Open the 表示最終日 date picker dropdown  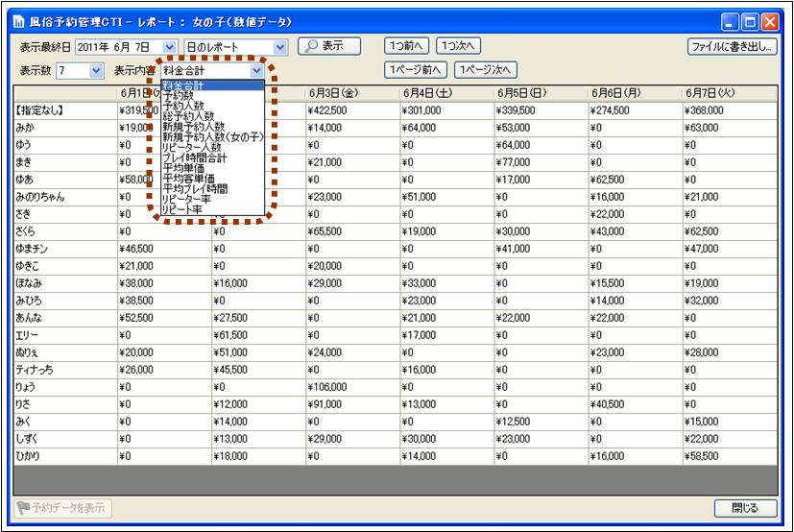click(x=170, y=46)
